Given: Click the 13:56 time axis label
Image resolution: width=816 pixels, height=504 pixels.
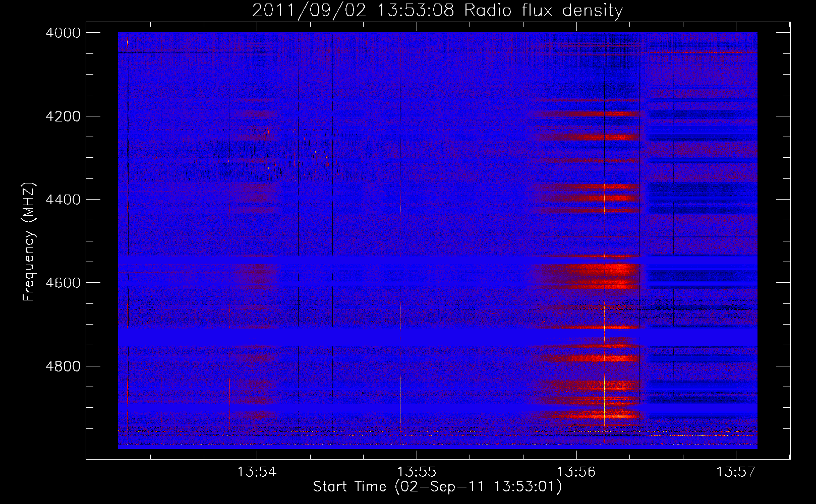Looking at the screenshot, I should pos(576,472).
